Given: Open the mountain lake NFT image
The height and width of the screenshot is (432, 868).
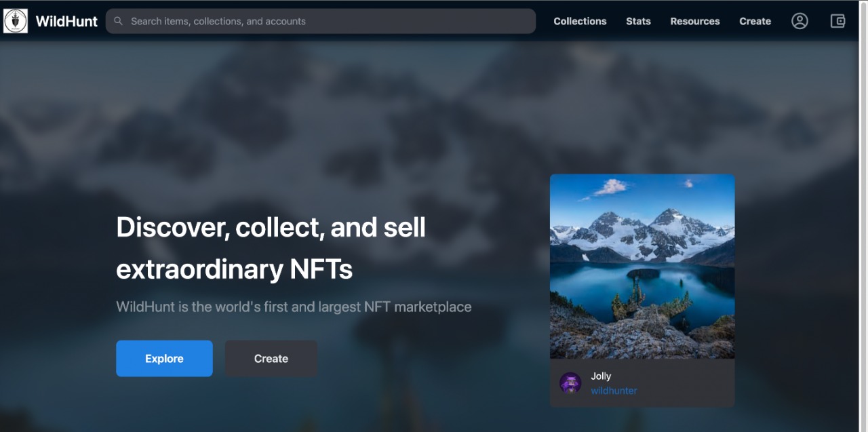Looking at the screenshot, I should click(642, 267).
